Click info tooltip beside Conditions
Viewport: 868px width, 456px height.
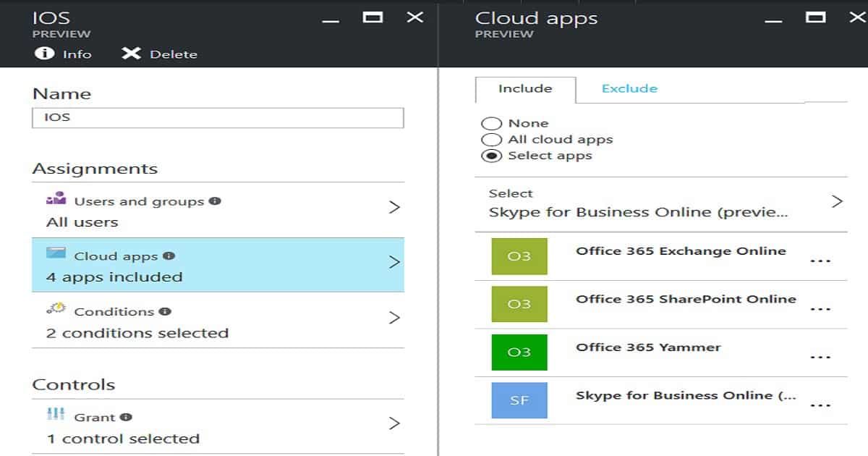click(165, 311)
